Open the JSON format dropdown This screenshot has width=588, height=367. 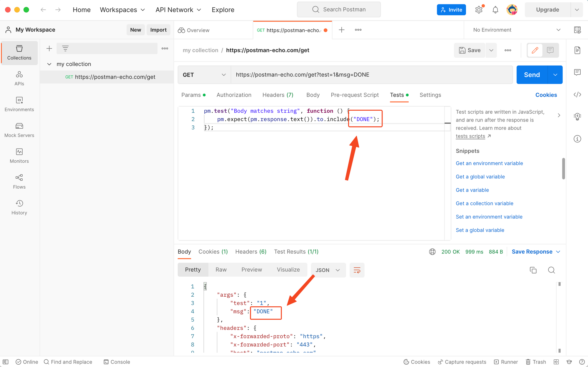(x=328, y=270)
